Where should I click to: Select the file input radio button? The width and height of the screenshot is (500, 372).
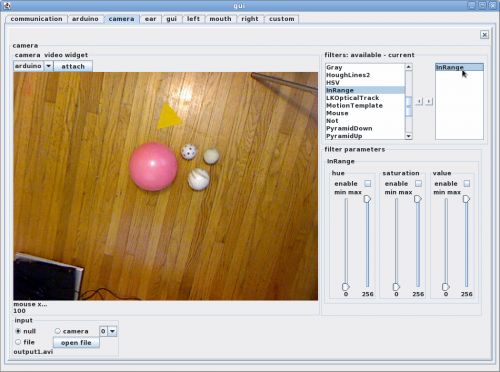18,342
